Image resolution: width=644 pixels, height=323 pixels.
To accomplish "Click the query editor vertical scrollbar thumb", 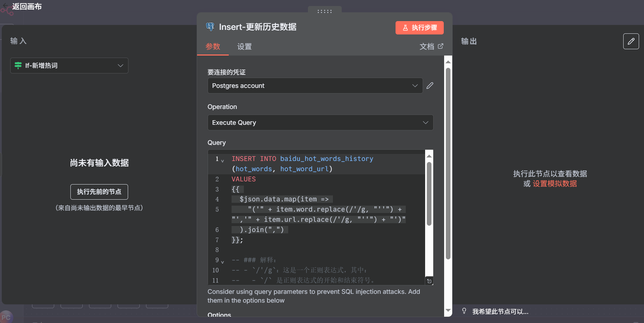I will [x=429, y=194].
